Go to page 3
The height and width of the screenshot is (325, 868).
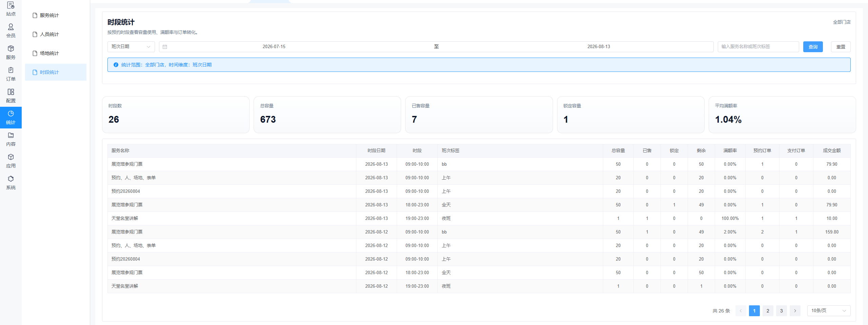tap(781, 311)
